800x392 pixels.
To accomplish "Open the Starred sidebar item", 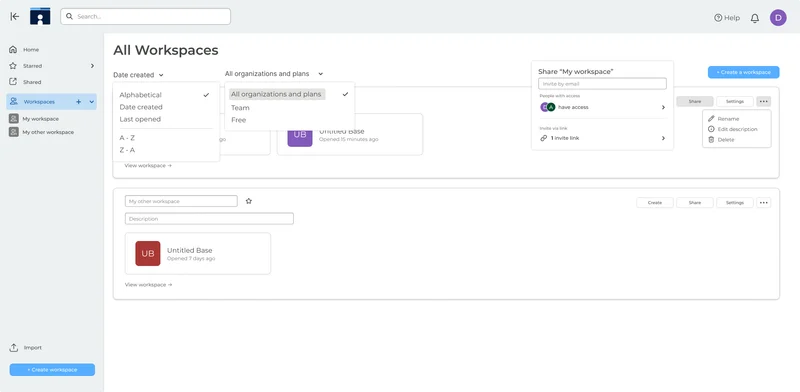I will coord(33,66).
